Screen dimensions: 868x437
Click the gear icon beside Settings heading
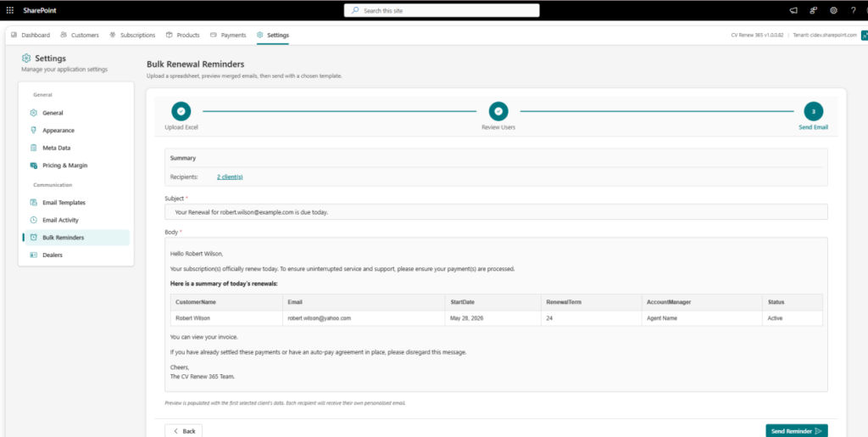pos(26,59)
